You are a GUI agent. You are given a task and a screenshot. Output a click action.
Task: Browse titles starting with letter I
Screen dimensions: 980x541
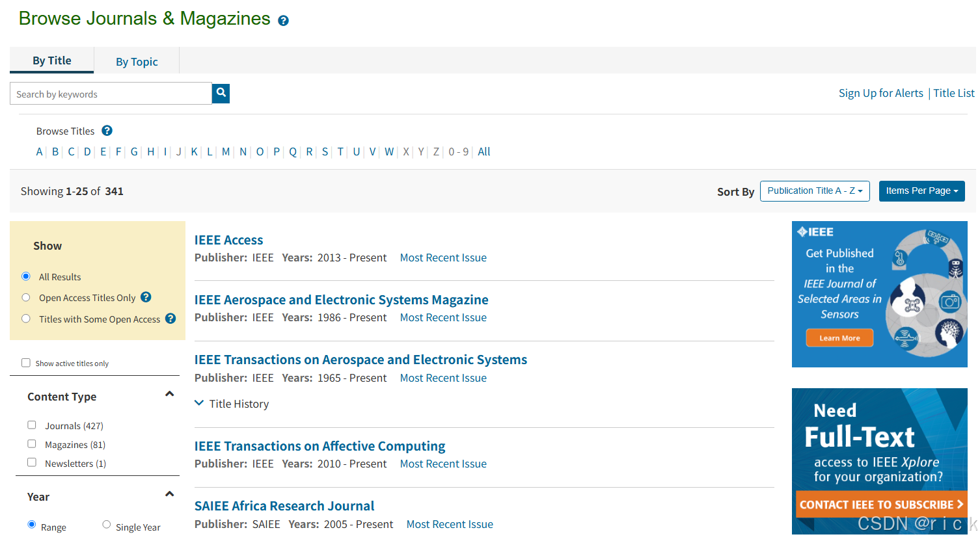pos(165,152)
